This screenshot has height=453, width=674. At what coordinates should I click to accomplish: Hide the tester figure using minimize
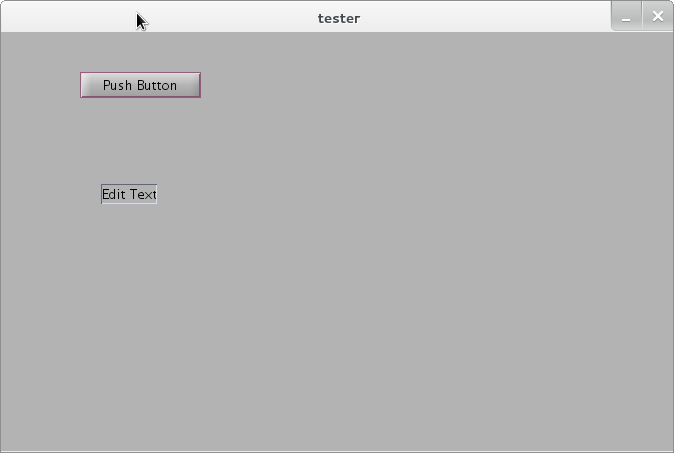click(x=626, y=17)
